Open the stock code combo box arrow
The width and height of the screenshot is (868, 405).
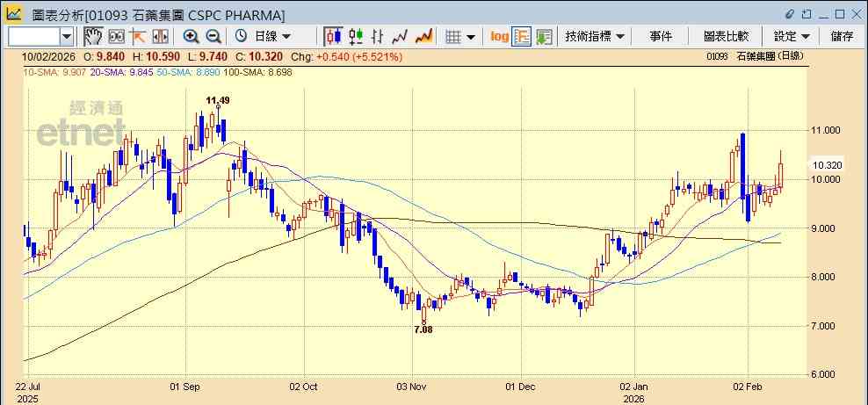coord(67,37)
